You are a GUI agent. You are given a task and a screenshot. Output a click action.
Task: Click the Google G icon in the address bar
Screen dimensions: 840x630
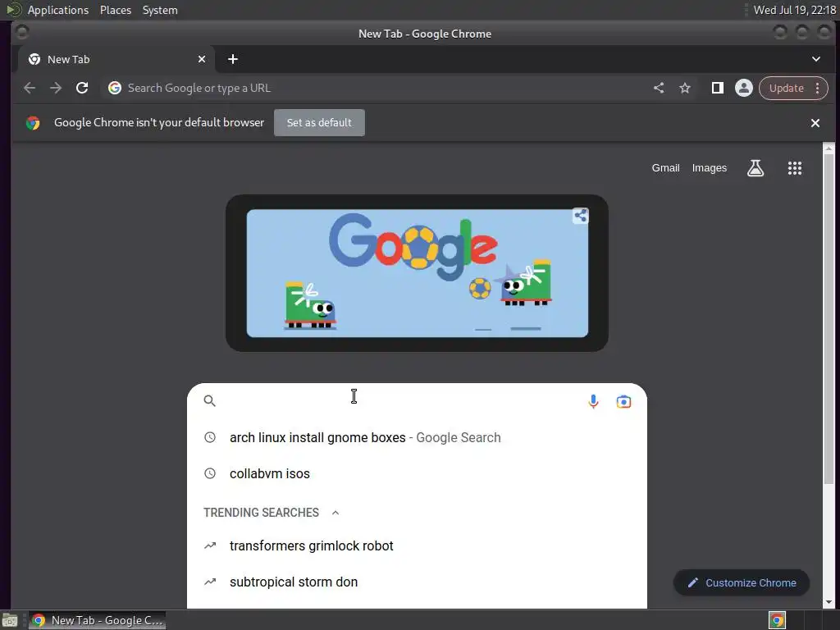[x=115, y=88]
